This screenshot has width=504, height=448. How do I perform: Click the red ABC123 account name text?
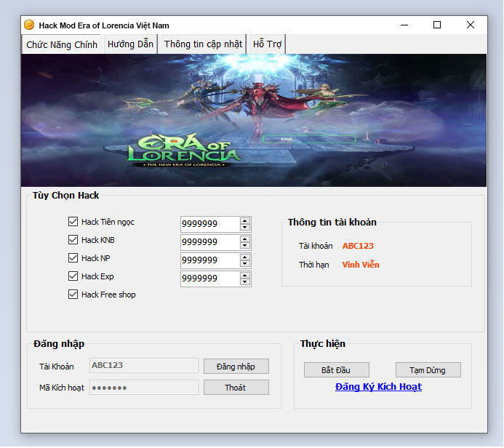pos(358,246)
